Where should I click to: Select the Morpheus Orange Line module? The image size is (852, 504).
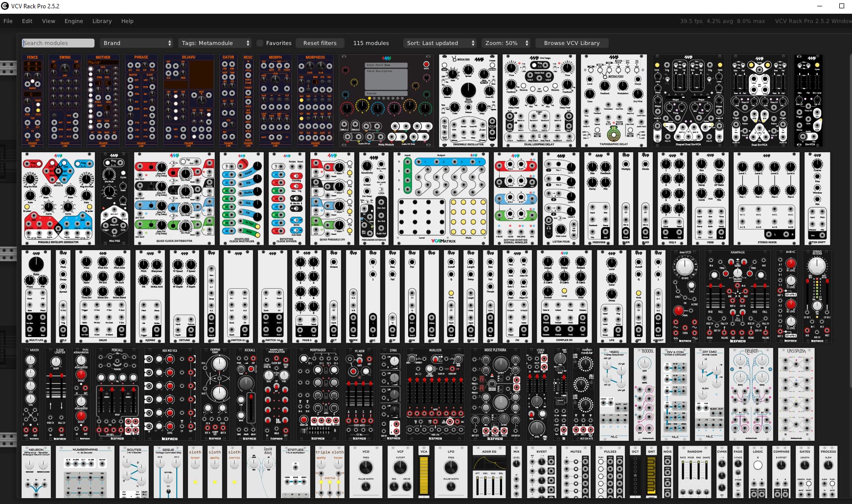click(x=315, y=100)
